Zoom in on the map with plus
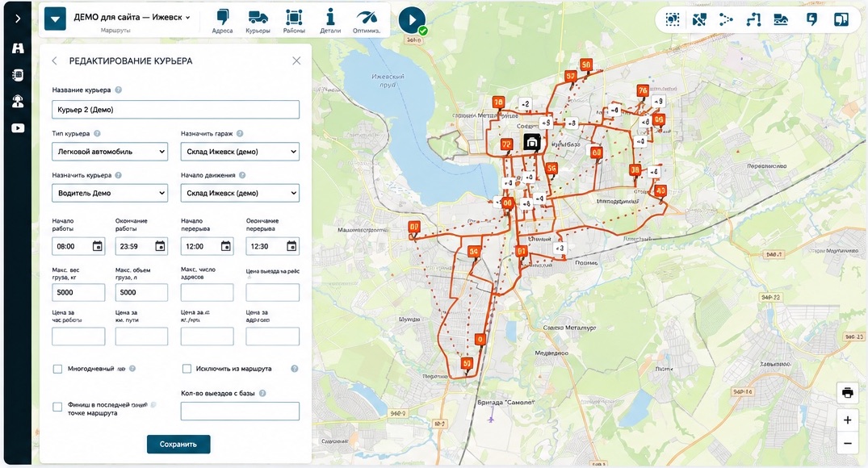Screen dimensions: 868x468 (x=848, y=420)
